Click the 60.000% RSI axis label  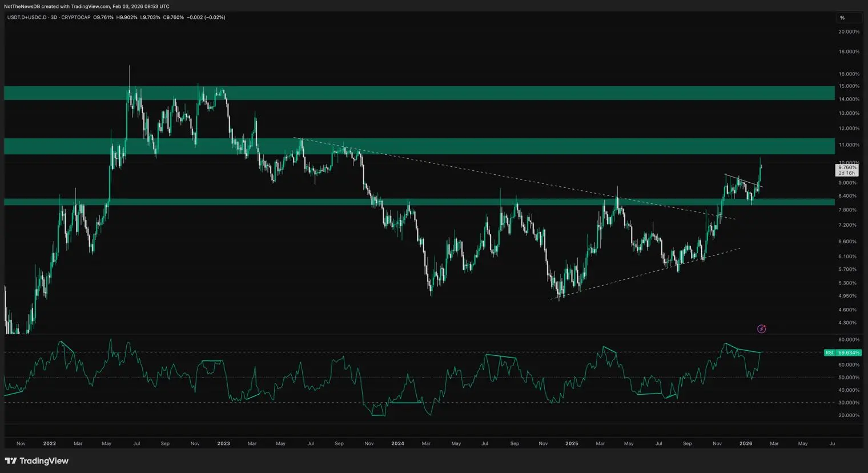849,364
